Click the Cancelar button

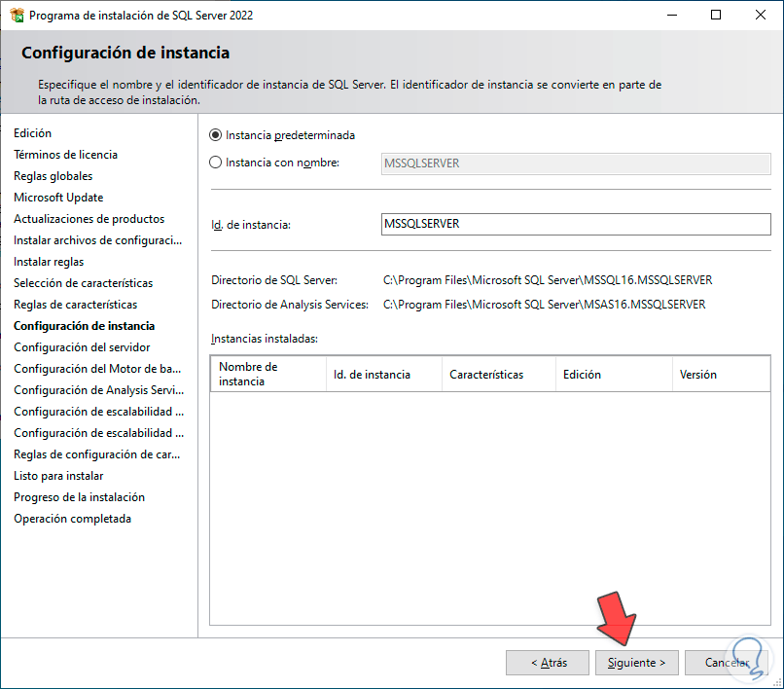click(x=726, y=663)
